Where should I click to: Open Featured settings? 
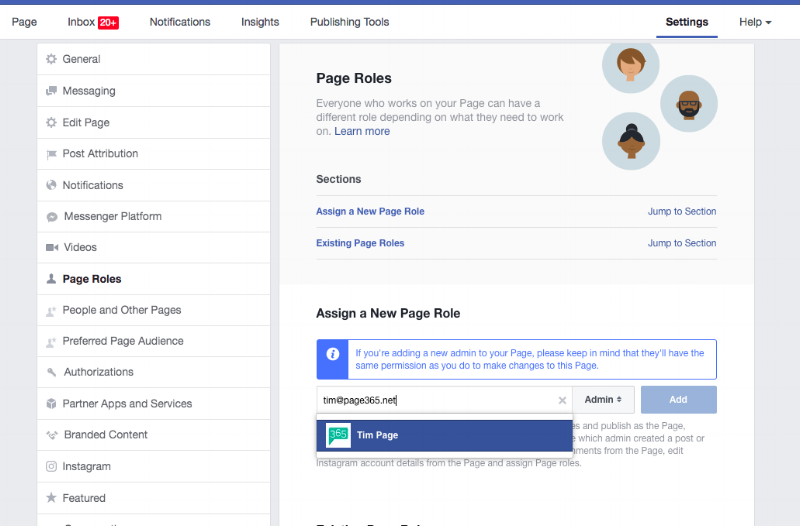pos(154,498)
